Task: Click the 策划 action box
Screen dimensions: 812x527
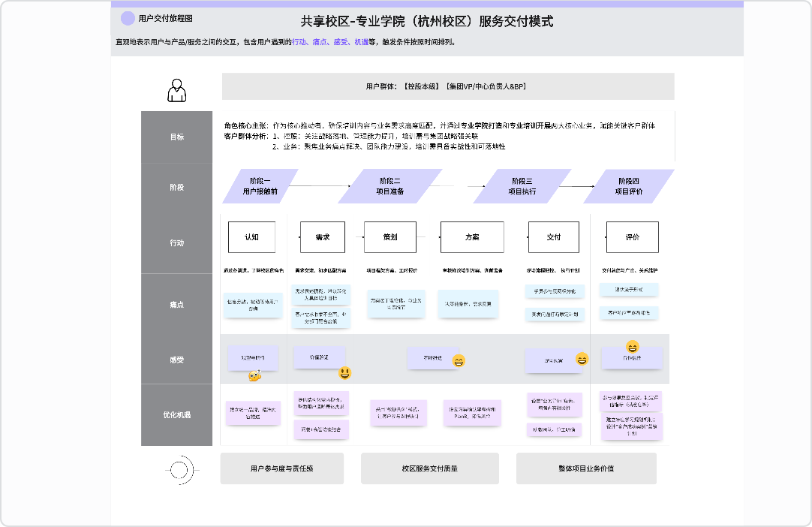Action: [390, 236]
